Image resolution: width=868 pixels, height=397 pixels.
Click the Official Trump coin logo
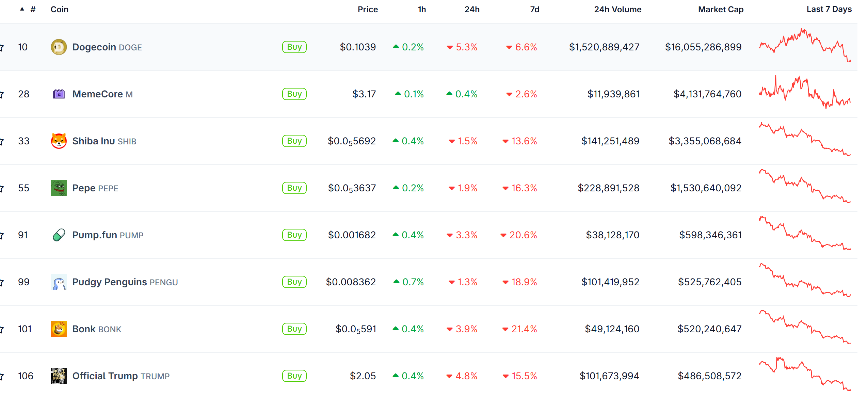tap(59, 376)
